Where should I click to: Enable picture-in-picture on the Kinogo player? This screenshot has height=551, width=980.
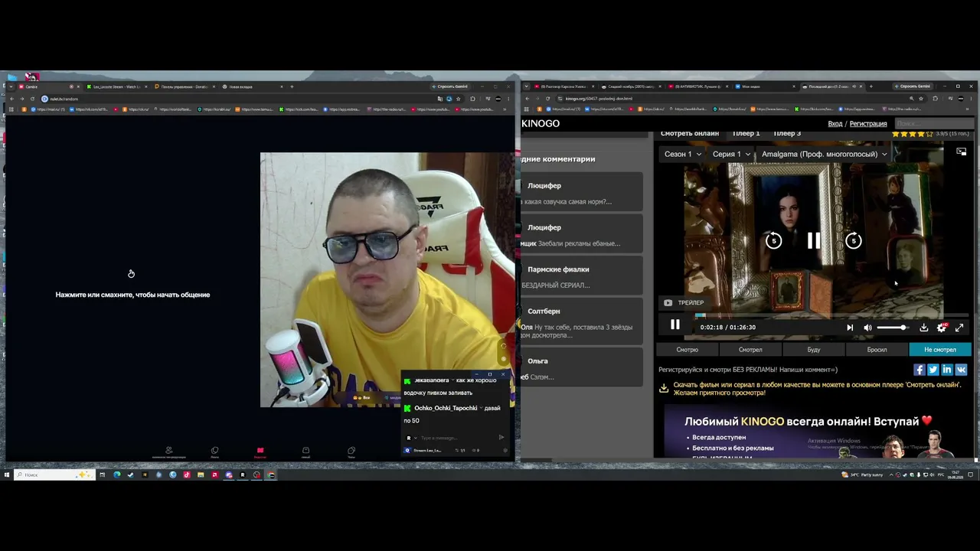tap(961, 152)
